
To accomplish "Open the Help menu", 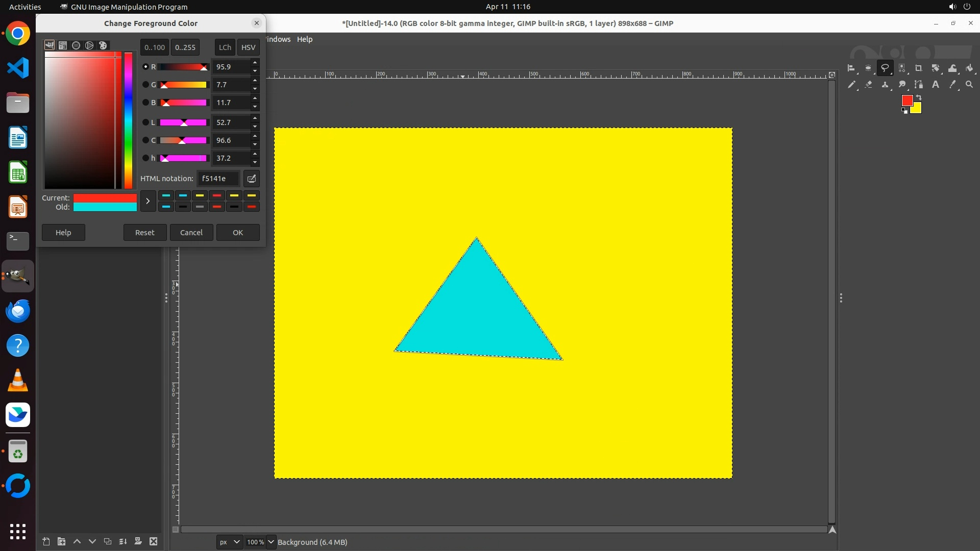I will [305, 39].
